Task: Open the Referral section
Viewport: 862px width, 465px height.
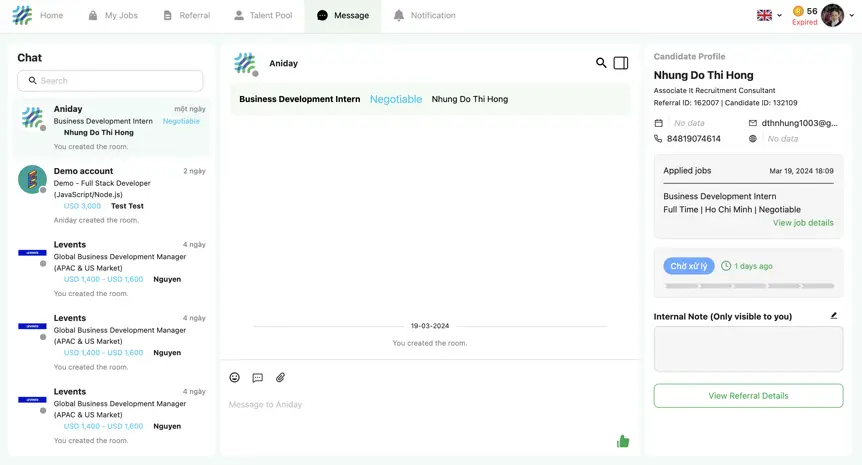Action: coord(186,15)
